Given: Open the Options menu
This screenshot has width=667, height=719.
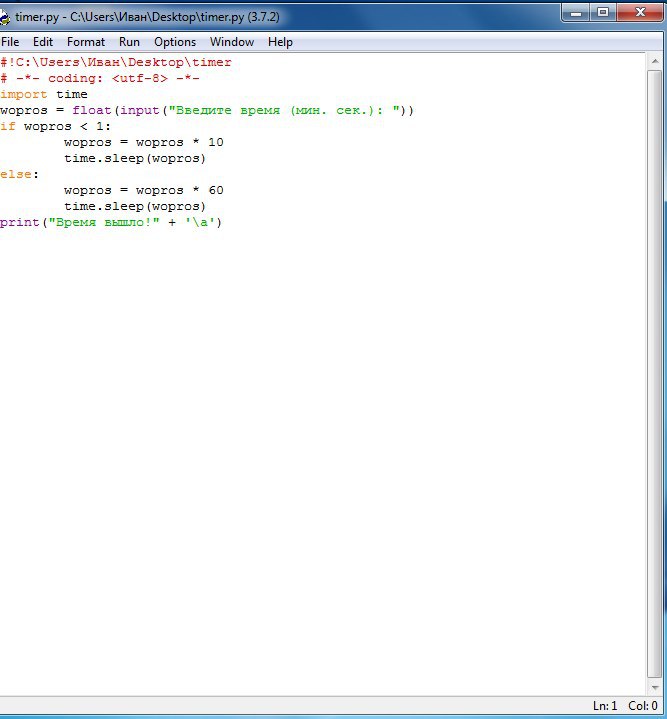Looking at the screenshot, I should 175,42.
